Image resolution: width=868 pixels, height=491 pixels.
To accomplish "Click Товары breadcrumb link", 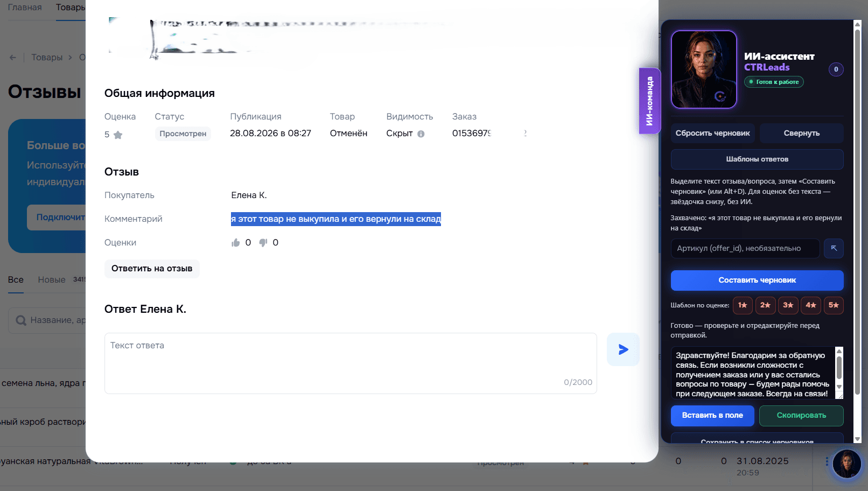I will point(47,58).
